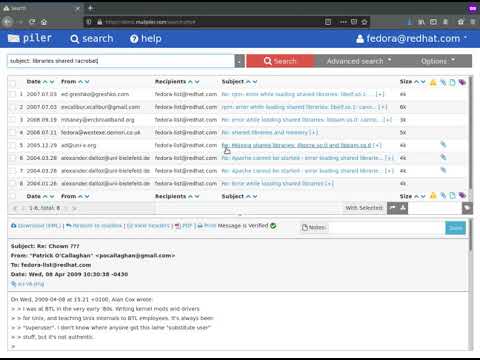Click the blue Save button next to Notes

455,228
